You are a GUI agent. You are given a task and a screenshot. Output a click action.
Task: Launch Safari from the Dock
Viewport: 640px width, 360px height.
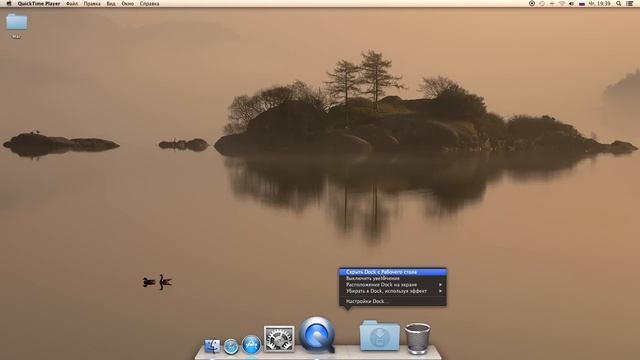pyautogui.click(x=231, y=346)
